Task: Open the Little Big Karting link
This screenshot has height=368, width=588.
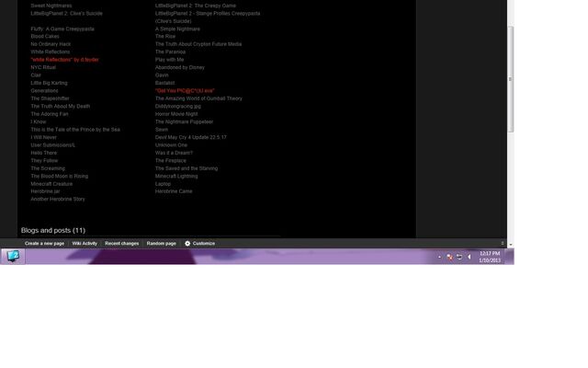Action: (49, 83)
